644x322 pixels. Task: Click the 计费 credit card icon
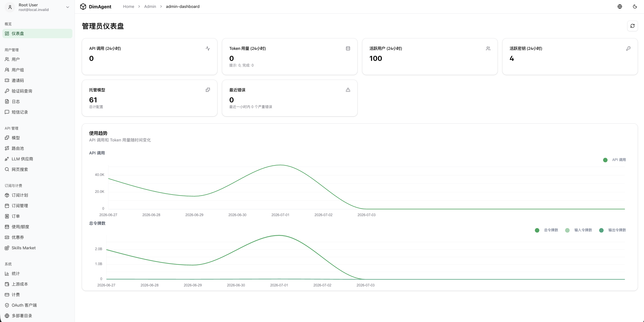click(7, 295)
